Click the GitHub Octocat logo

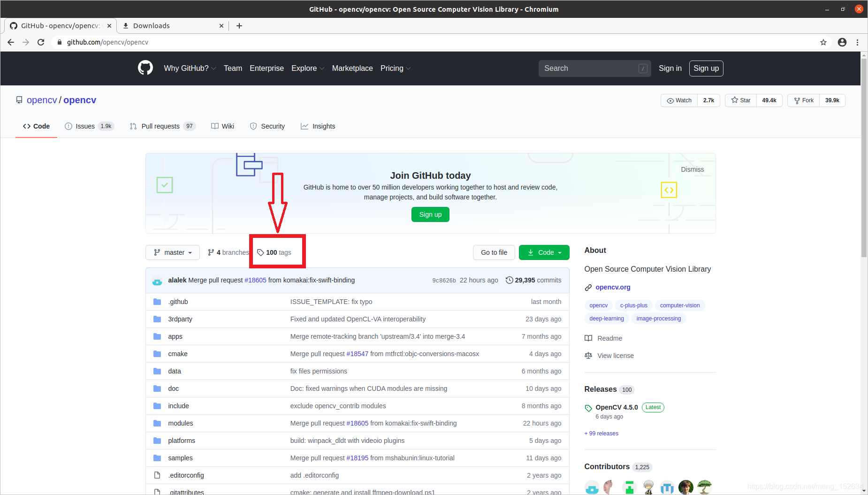point(145,68)
